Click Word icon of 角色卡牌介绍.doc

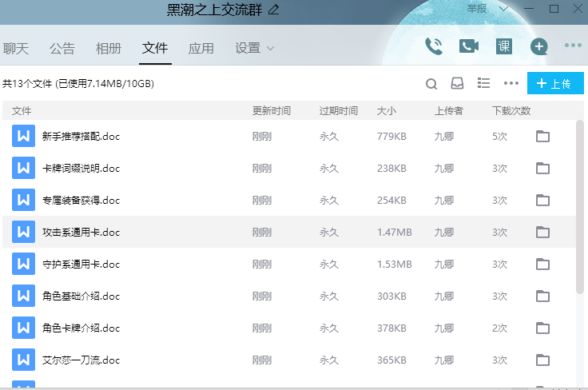coord(23,328)
